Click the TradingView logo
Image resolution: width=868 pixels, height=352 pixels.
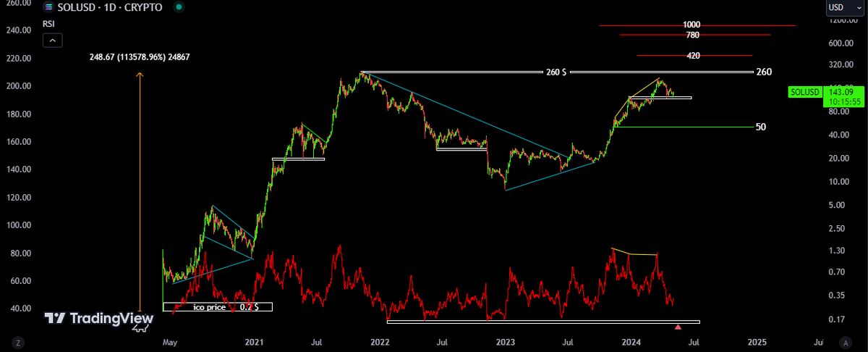pos(99,319)
